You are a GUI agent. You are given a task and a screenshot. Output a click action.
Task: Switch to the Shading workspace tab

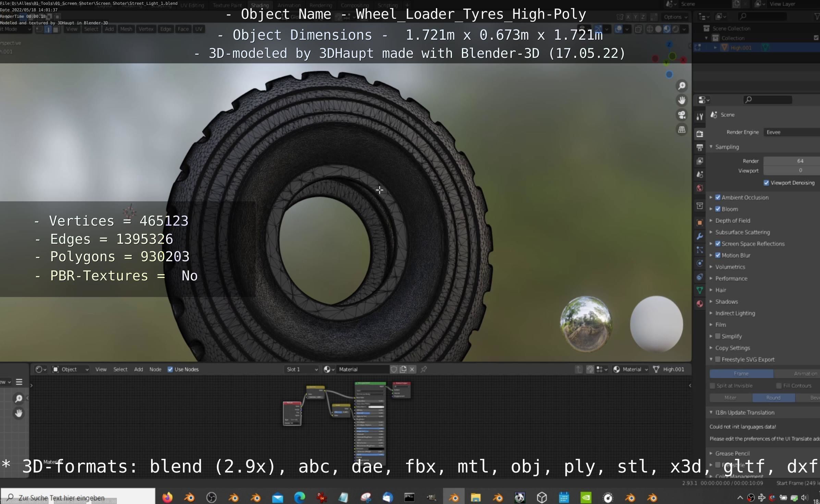coord(260,5)
